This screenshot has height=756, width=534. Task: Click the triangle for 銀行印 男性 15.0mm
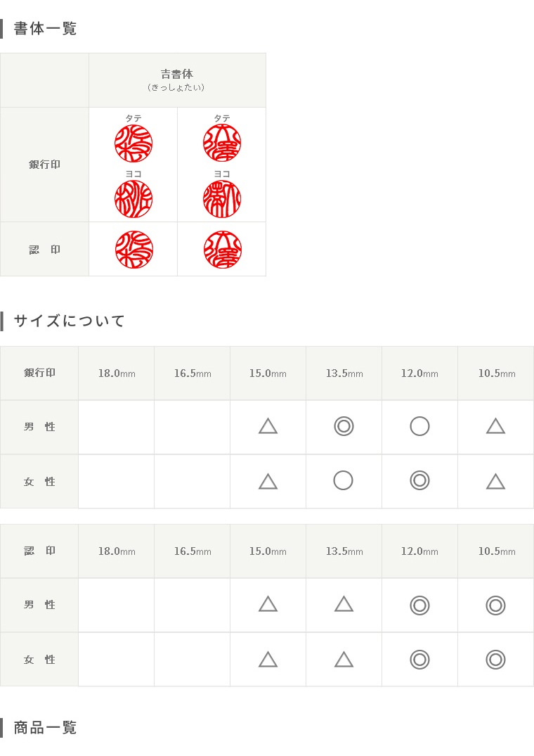click(x=268, y=426)
